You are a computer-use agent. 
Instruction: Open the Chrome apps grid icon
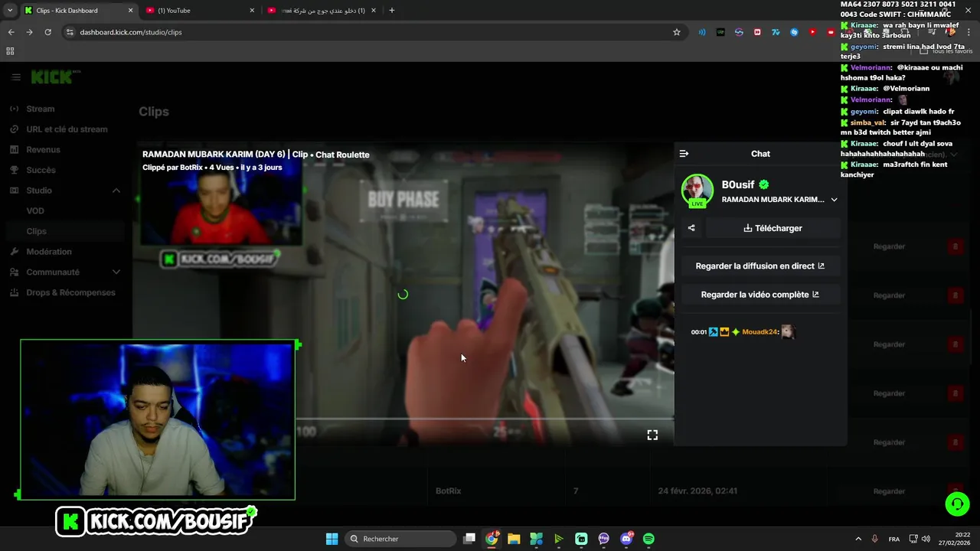[10, 51]
